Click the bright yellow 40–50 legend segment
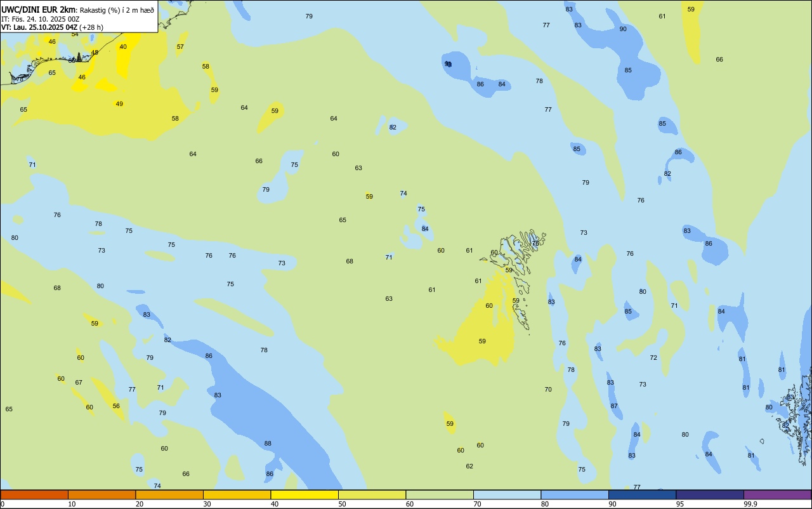 tap(304, 494)
